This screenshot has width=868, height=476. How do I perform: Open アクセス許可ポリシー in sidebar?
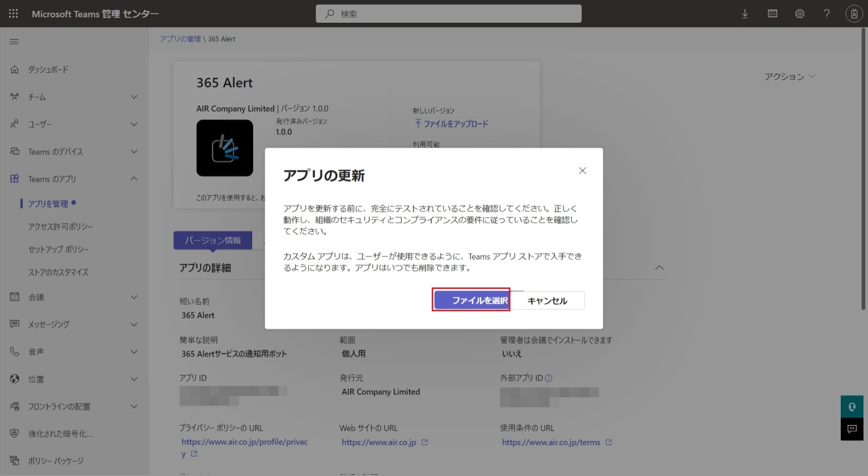(x=60, y=227)
